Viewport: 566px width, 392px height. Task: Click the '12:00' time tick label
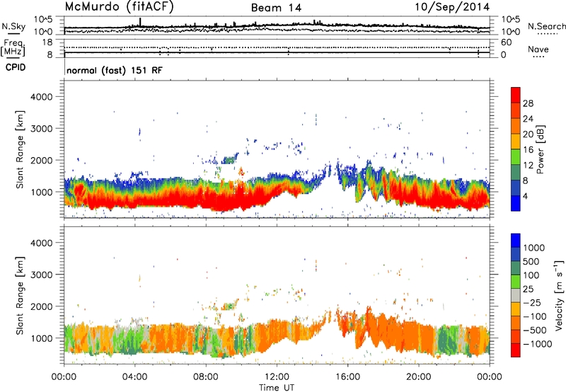click(x=277, y=377)
